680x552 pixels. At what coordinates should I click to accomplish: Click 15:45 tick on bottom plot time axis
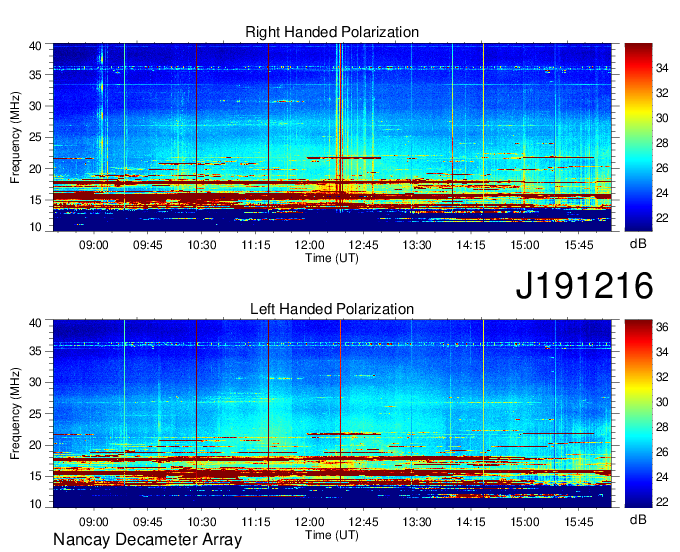(579, 522)
